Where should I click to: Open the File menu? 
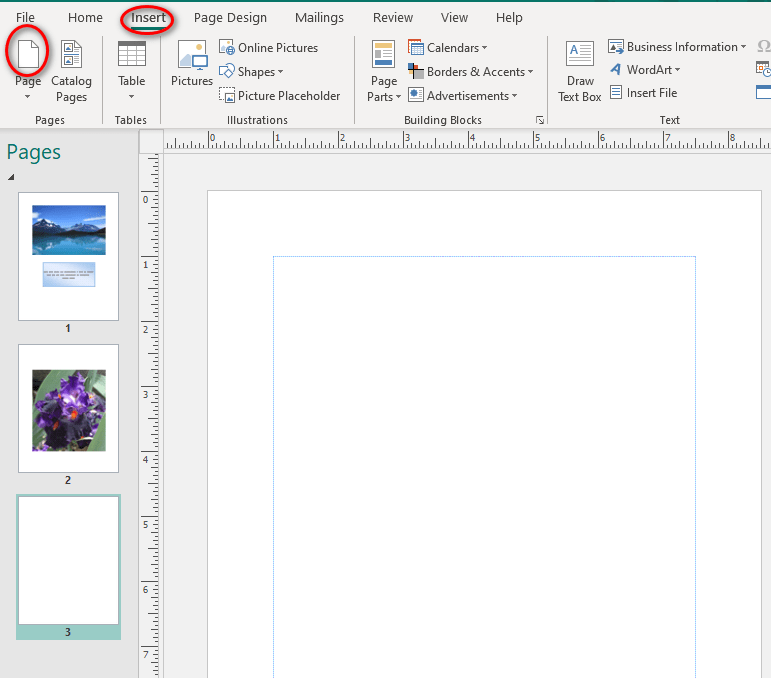(25, 18)
